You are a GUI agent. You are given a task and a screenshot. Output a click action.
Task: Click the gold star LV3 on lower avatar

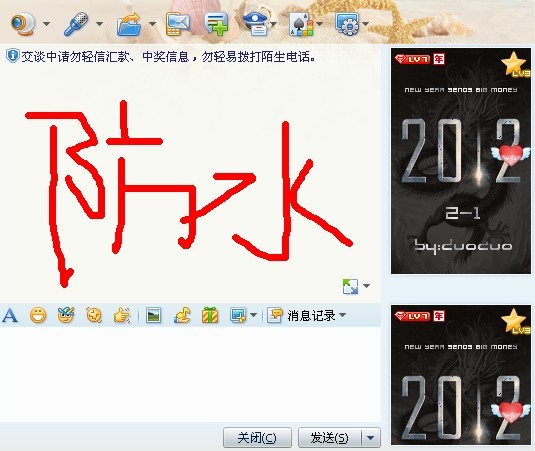coord(515,321)
